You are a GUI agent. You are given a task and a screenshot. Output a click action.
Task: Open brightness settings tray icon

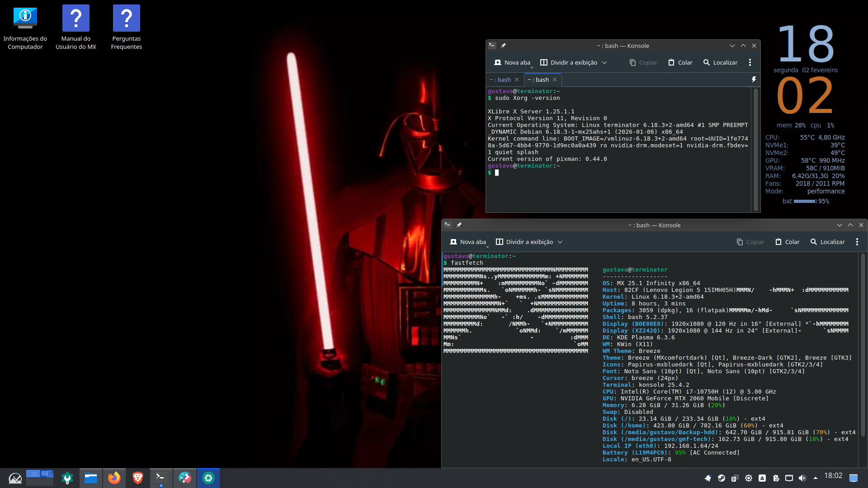[x=749, y=478]
